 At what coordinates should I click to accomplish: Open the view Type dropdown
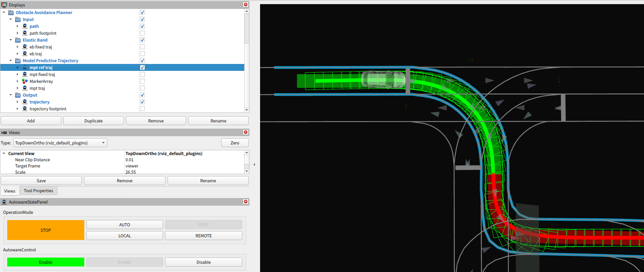pyautogui.click(x=60, y=143)
